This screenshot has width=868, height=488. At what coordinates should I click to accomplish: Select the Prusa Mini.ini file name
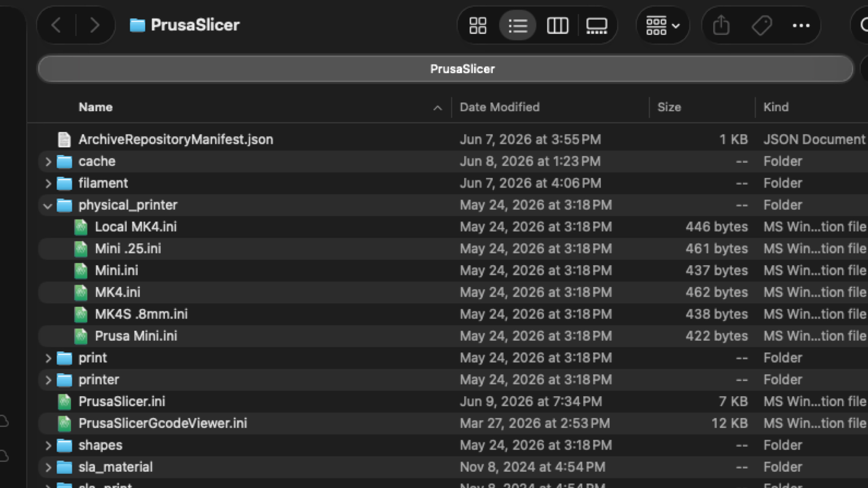point(136,336)
